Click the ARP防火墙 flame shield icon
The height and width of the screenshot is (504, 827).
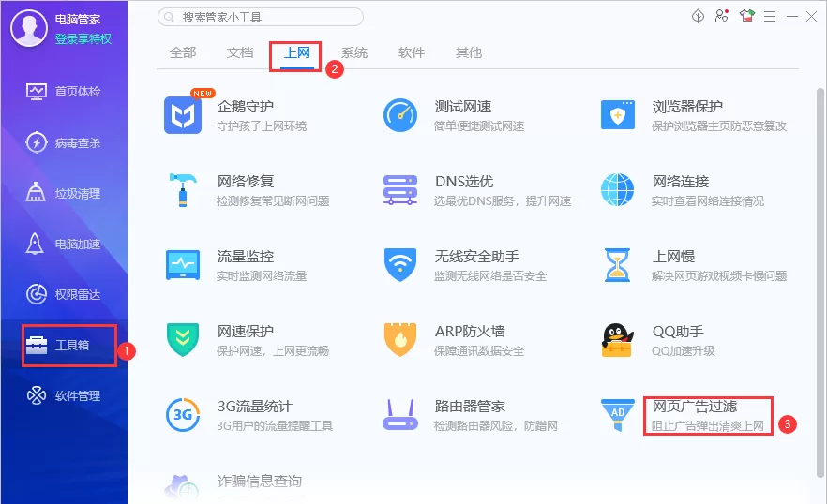coord(400,339)
